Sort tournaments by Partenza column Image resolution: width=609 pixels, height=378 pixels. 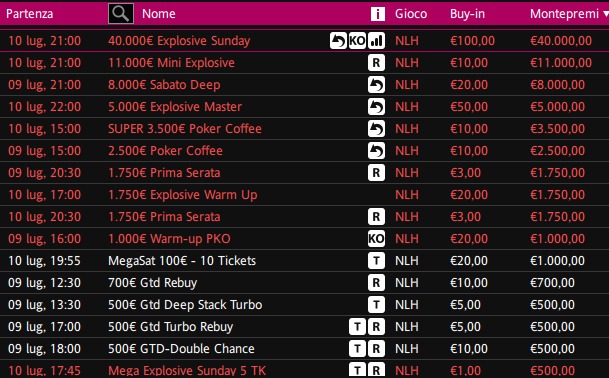pos(30,14)
